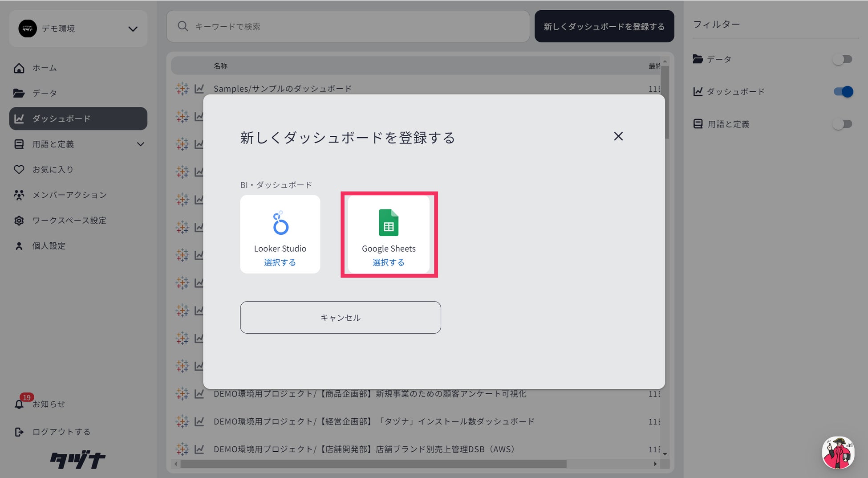The width and height of the screenshot is (868, 478).
Task: Click chart icon on 店舗開発部 row
Action: pos(199,449)
